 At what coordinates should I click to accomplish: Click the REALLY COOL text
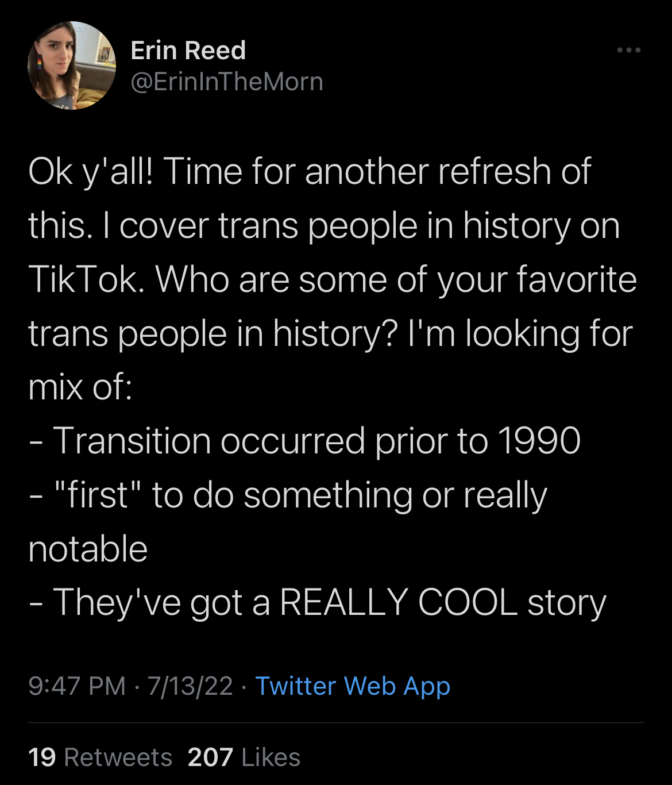point(399,603)
